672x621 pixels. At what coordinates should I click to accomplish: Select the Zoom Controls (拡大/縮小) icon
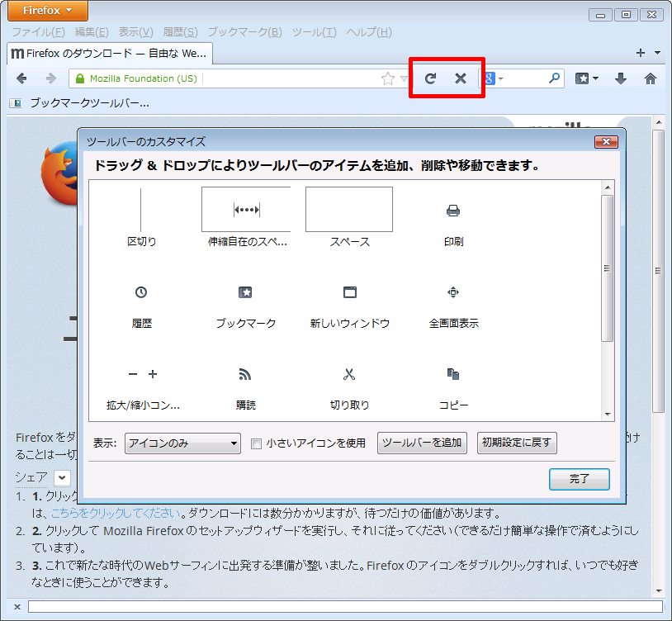[x=143, y=374]
